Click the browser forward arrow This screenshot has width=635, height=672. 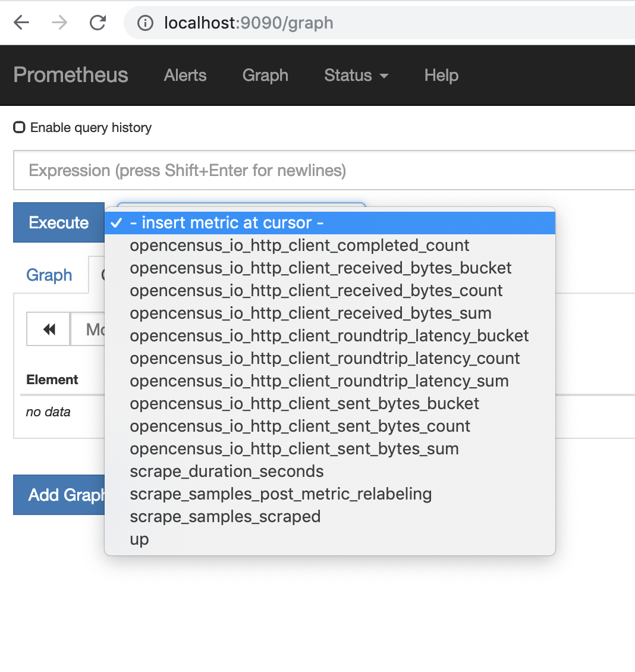(x=59, y=22)
